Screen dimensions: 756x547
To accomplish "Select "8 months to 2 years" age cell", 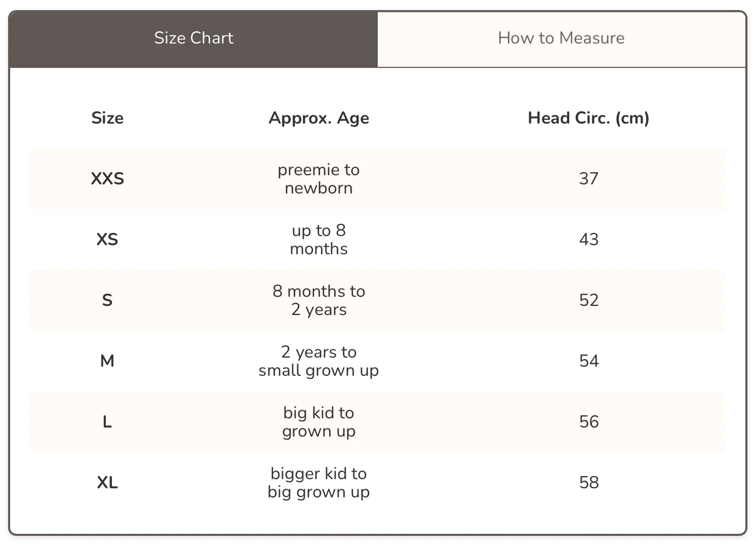I will tap(319, 300).
